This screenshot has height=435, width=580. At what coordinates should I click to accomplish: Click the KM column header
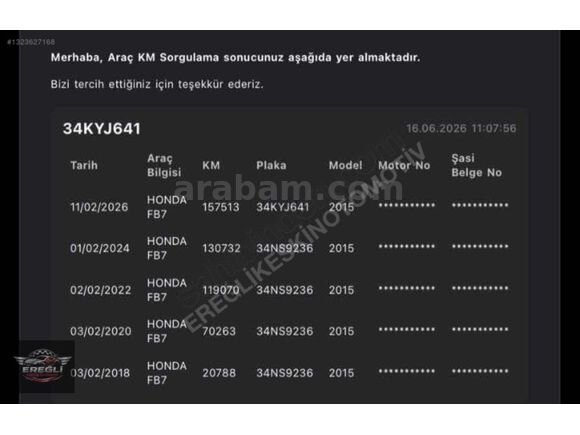pos(211,165)
